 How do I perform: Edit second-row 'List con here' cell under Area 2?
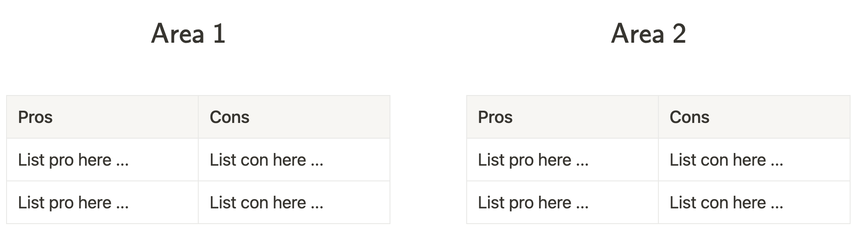754,202
